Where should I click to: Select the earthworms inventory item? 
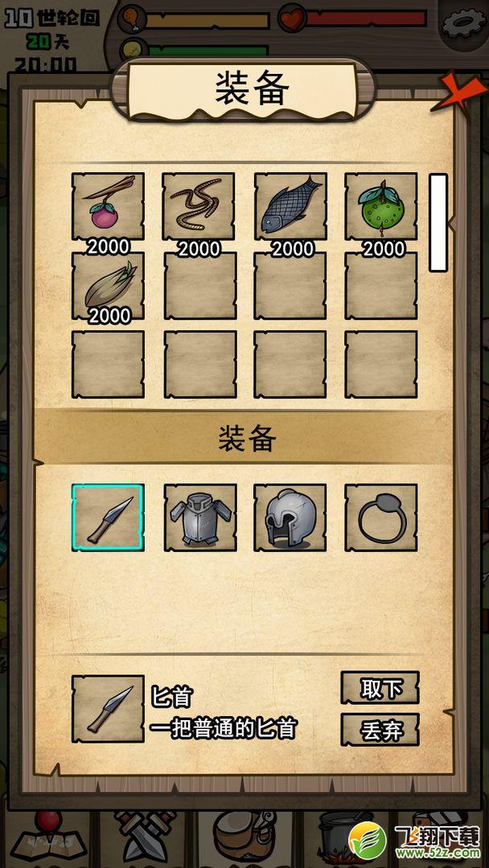(199, 207)
